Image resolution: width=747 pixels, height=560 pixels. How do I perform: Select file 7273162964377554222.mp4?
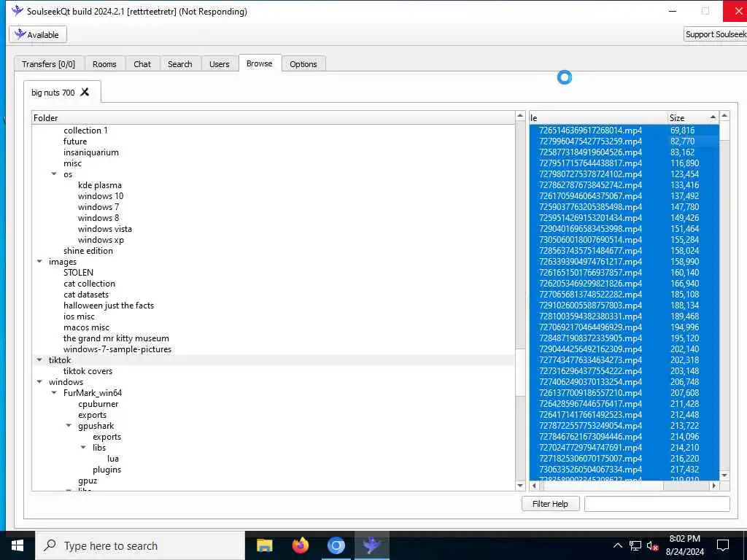[590, 371]
